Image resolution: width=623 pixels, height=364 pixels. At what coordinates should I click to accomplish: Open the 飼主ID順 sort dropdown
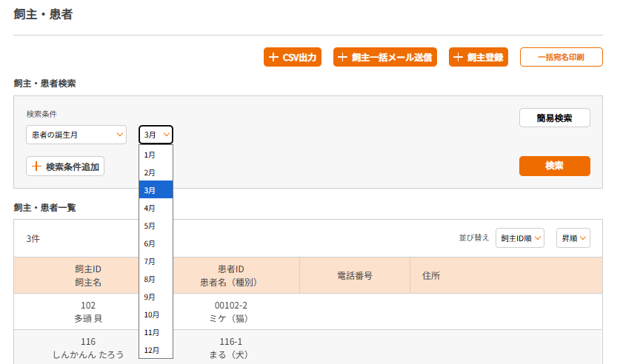(x=520, y=237)
